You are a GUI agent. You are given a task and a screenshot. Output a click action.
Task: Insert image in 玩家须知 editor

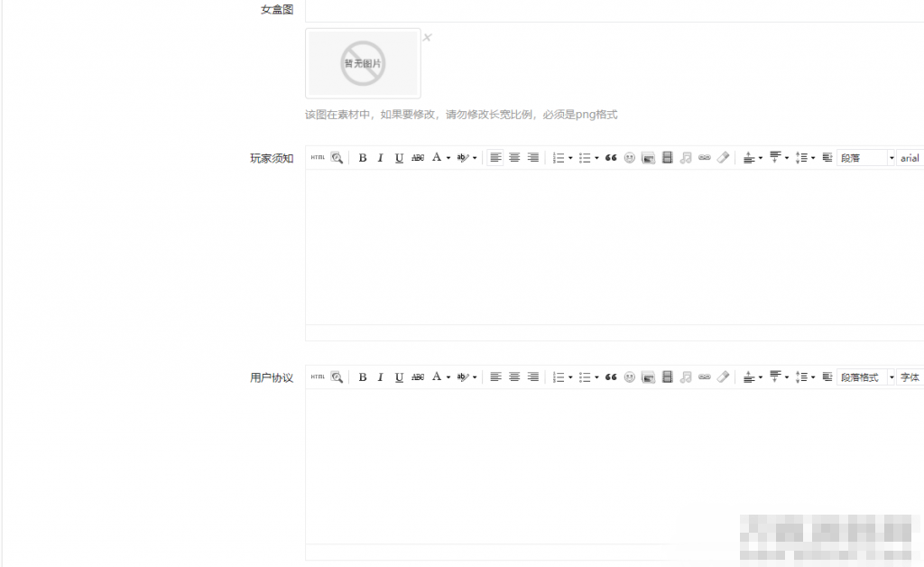tap(648, 157)
